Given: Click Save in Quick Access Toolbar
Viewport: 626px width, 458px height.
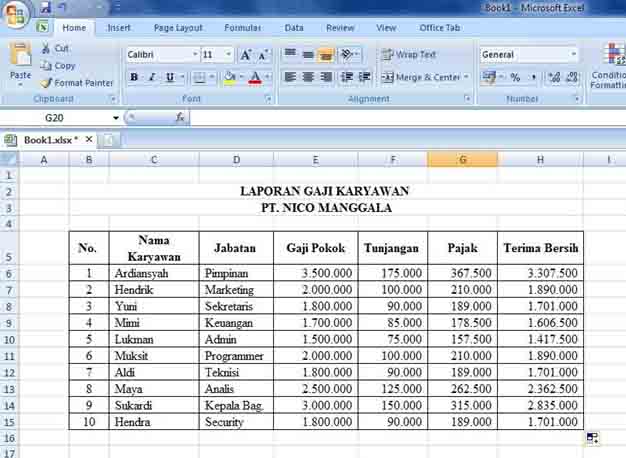Looking at the screenshot, I should 46,7.
